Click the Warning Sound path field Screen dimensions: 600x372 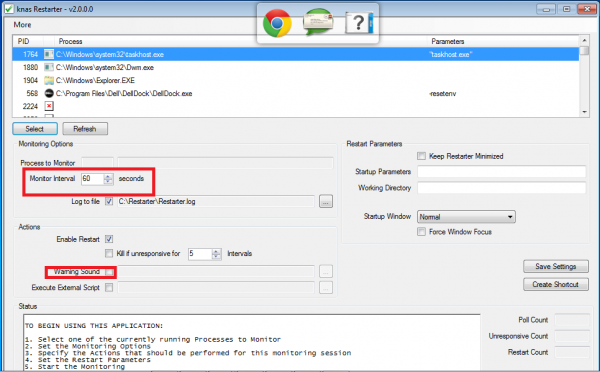[x=216, y=271]
